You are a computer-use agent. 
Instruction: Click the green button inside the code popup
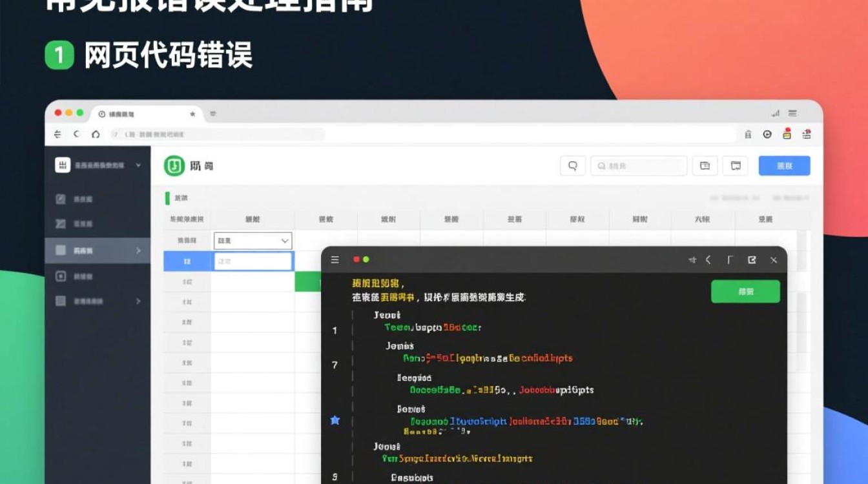[x=745, y=292]
